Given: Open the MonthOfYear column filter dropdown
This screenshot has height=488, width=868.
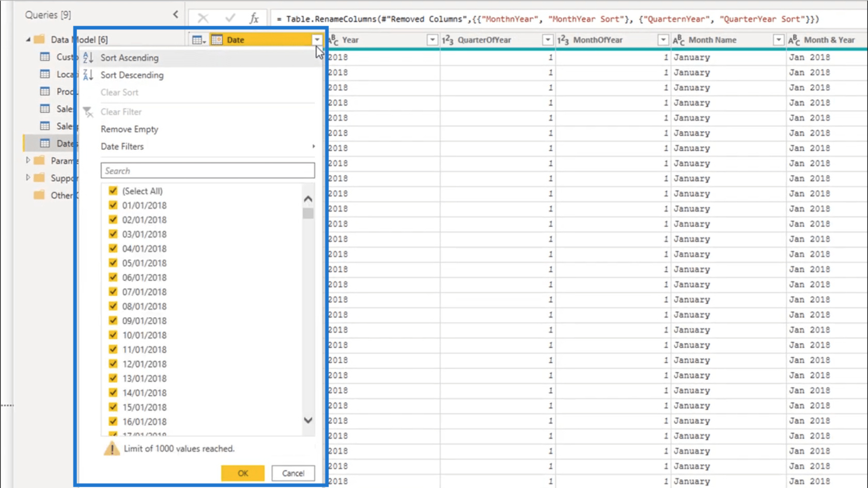Looking at the screenshot, I should point(663,40).
